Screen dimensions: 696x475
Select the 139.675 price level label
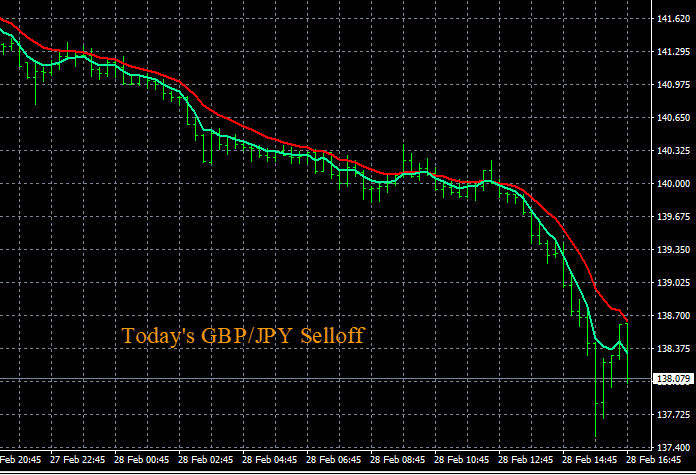click(x=672, y=217)
